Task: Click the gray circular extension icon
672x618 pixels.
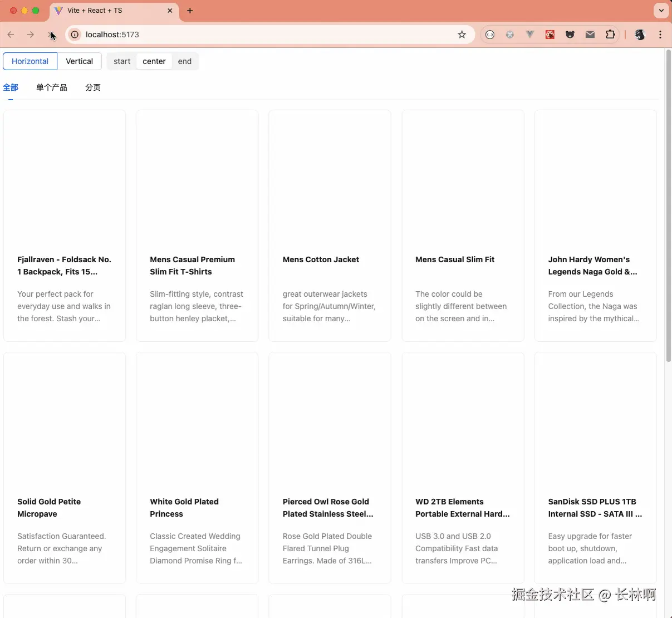Action: 510,35
